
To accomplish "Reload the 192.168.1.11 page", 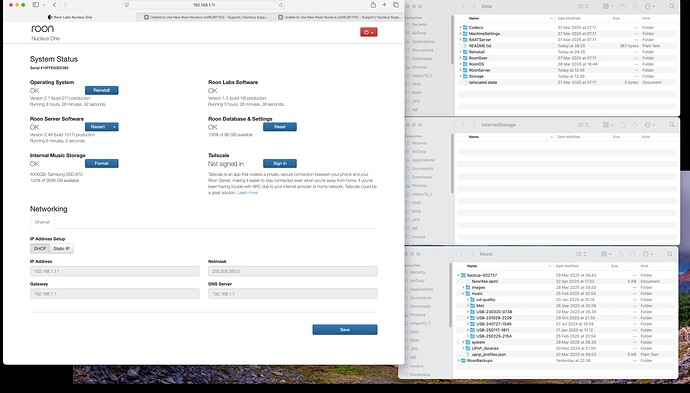I will (x=281, y=5).
